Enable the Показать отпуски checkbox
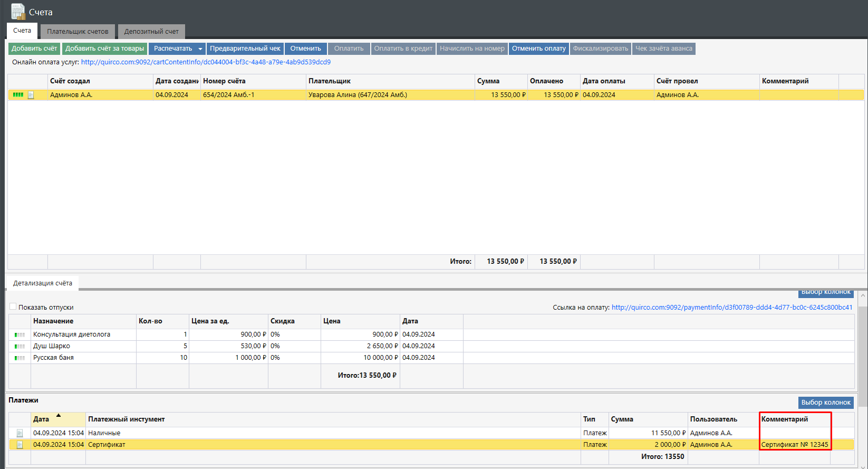This screenshot has height=469, width=868. [13, 307]
